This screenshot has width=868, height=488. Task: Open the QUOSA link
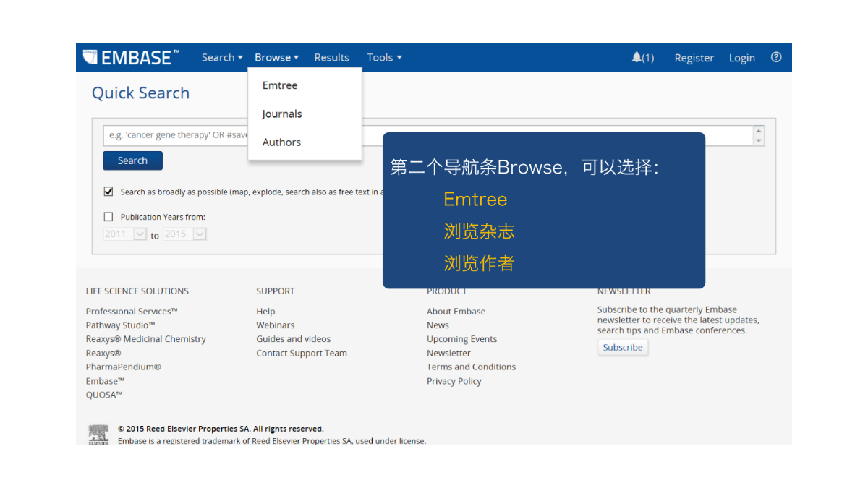[104, 395]
